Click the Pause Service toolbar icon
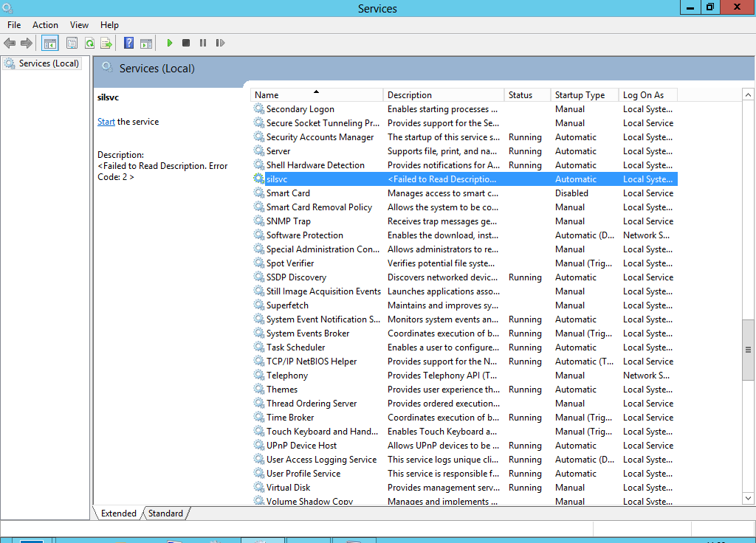Viewport: 756px width, 543px height. 203,44
